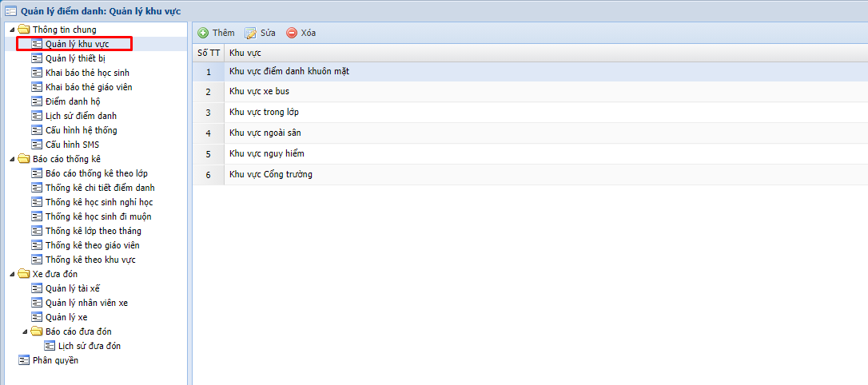This screenshot has height=385, width=868.
Task: Go to Cấu hình hệ thống
Action: (81, 130)
